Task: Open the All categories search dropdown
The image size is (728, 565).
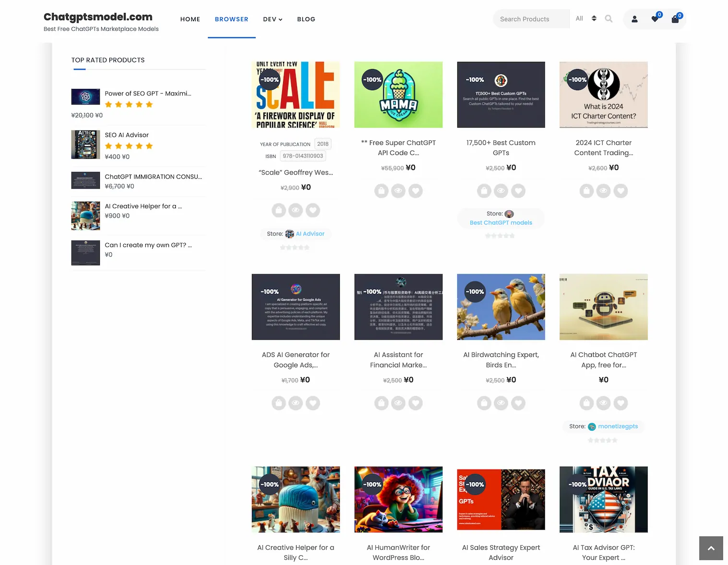Action: 586,19
